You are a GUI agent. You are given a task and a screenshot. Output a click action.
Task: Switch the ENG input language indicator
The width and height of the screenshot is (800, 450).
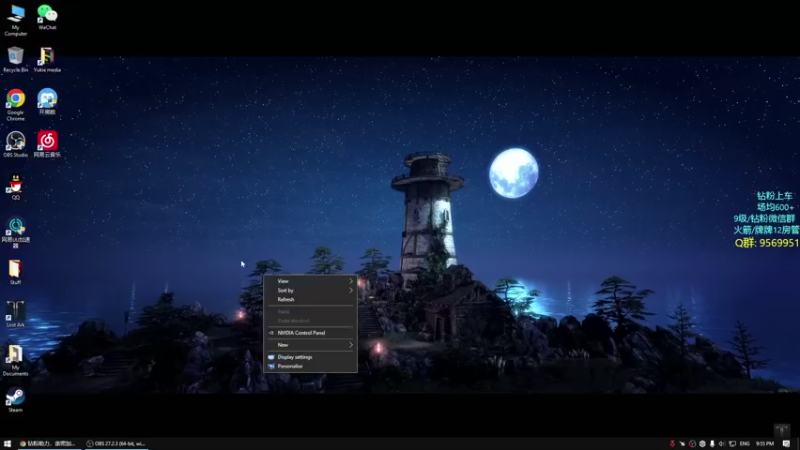click(x=745, y=444)
